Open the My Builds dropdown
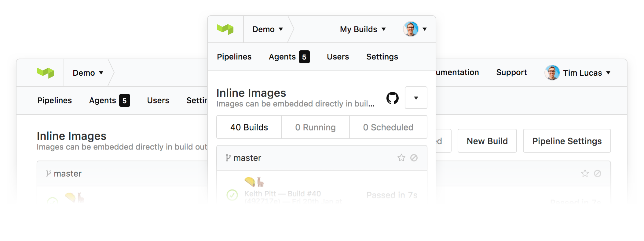This screenshot has width=644, height=241. pos(363,29)
